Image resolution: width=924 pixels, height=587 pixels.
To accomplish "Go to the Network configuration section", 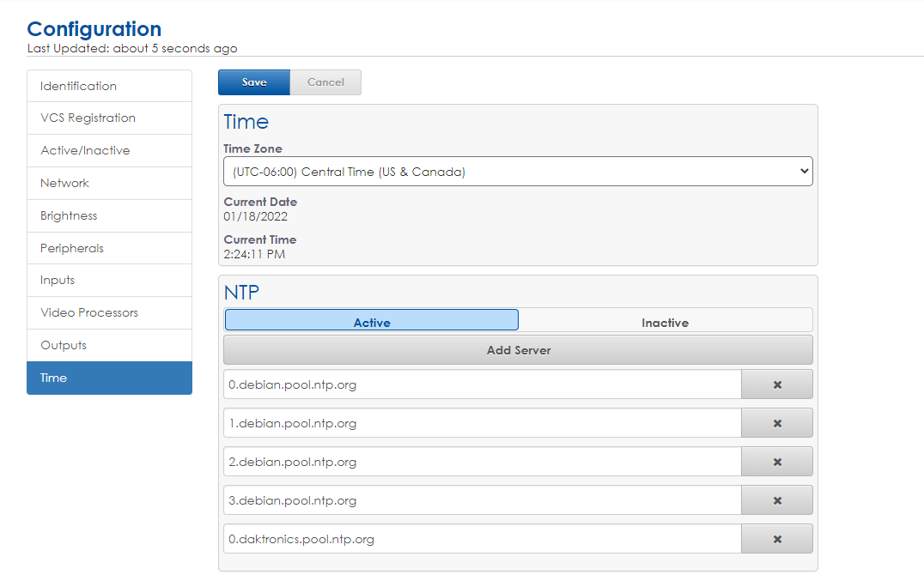I will click(109, 183).
